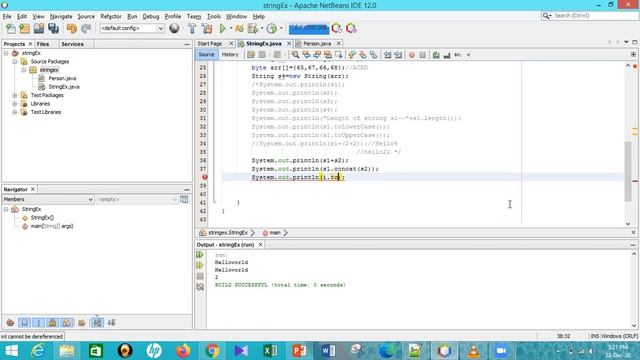640x360 pixels.
Task: Click the New Project toolbar icon
Action: coord(24,29)
